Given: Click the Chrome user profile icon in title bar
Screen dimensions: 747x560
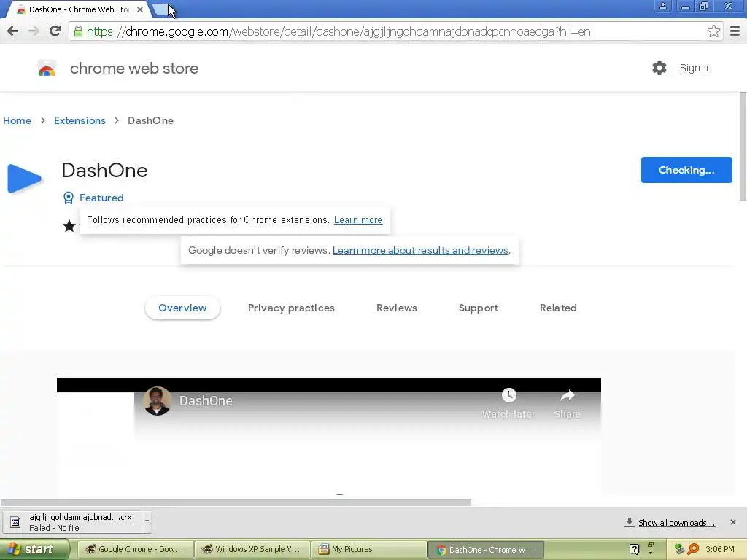Looking at the screenshot, I should (x=662, y=6).
